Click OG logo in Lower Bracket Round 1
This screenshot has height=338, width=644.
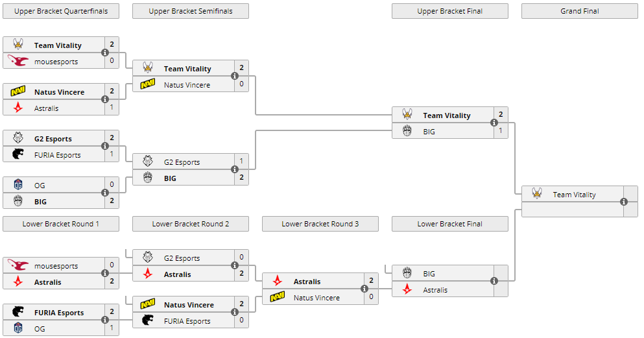(x=18, y=328)
